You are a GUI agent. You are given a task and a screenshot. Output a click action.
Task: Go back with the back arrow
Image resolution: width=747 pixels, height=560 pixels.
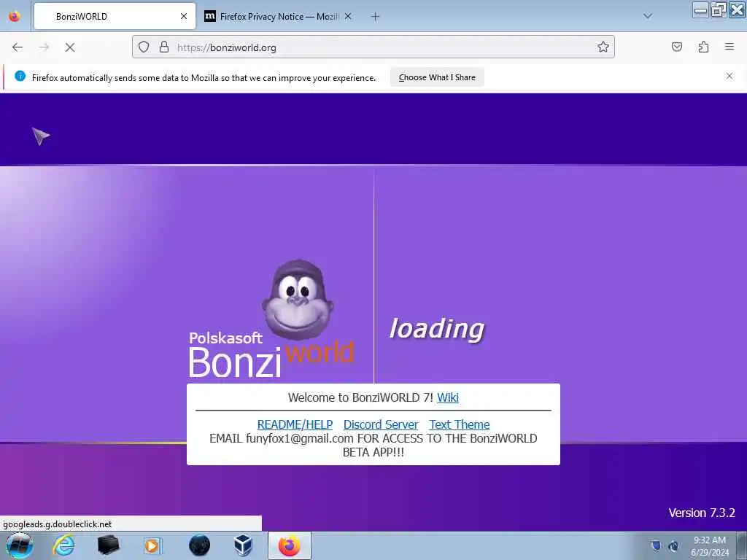click(18, 47)
